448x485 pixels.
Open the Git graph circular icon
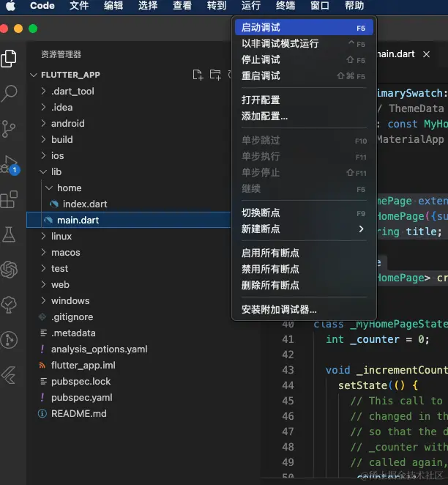tap(9, 340)
